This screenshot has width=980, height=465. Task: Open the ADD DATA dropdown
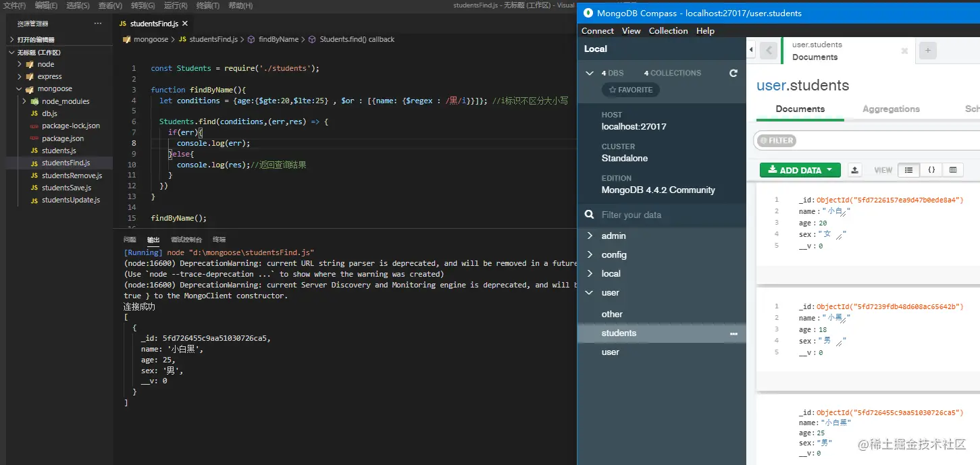[800, 170]
